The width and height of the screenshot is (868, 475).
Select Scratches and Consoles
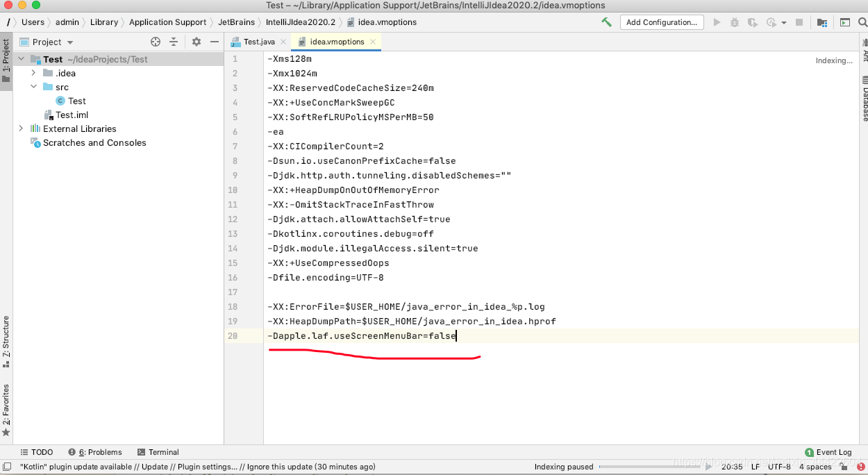pos(89,142)
